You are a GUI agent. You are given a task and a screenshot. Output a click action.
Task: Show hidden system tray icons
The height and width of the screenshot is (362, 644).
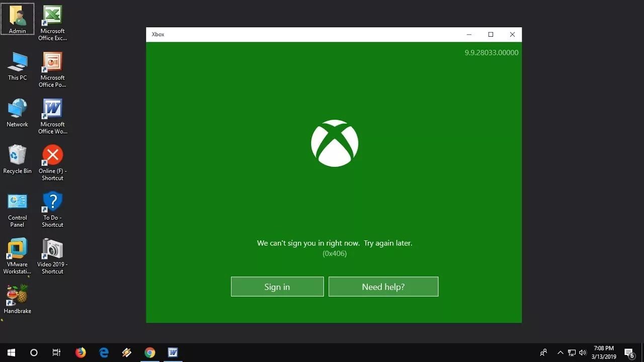560,352
